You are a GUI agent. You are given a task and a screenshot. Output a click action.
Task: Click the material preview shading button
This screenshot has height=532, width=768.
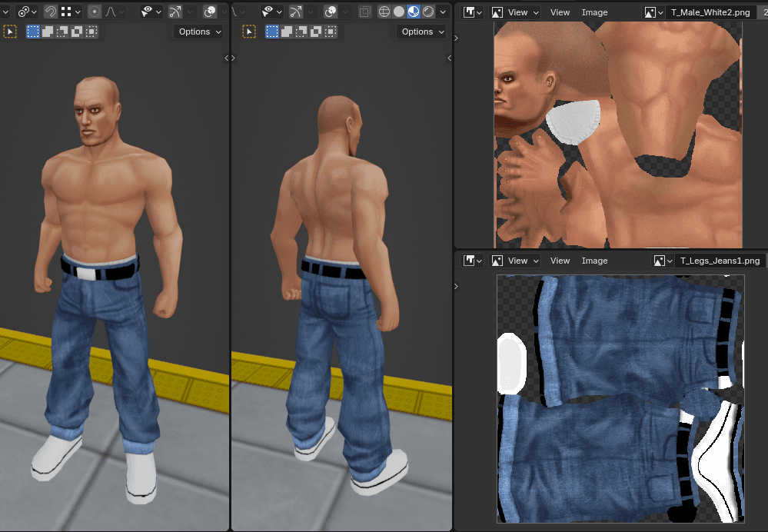[x=413, y=12]
